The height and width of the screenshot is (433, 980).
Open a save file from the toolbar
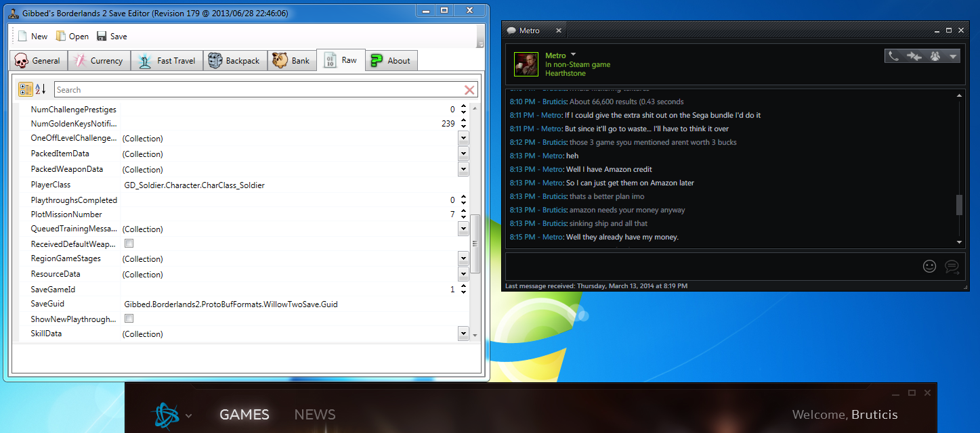[x=72, y=37]
